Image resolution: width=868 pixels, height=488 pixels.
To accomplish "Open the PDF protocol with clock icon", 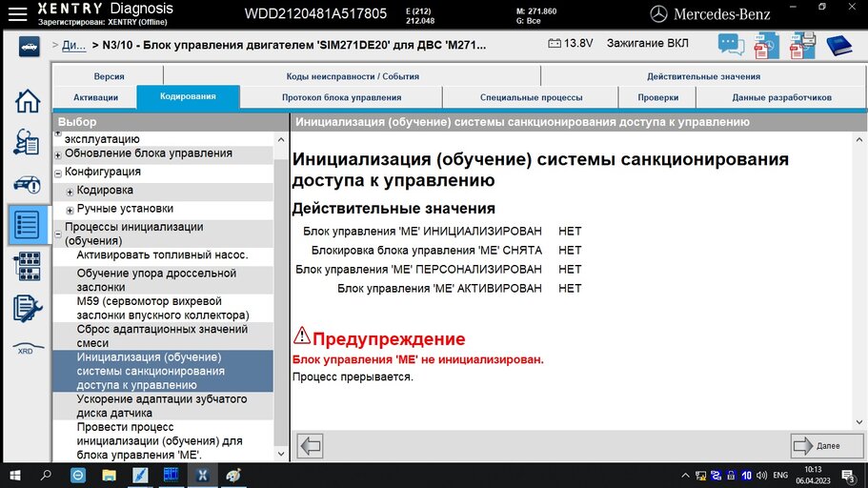I will pyautogui.click(x=766, y=46).
